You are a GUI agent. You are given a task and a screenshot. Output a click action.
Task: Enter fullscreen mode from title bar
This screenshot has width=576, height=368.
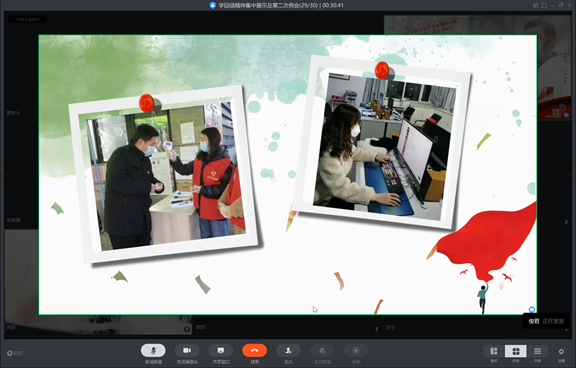click(x=544, y=5)
